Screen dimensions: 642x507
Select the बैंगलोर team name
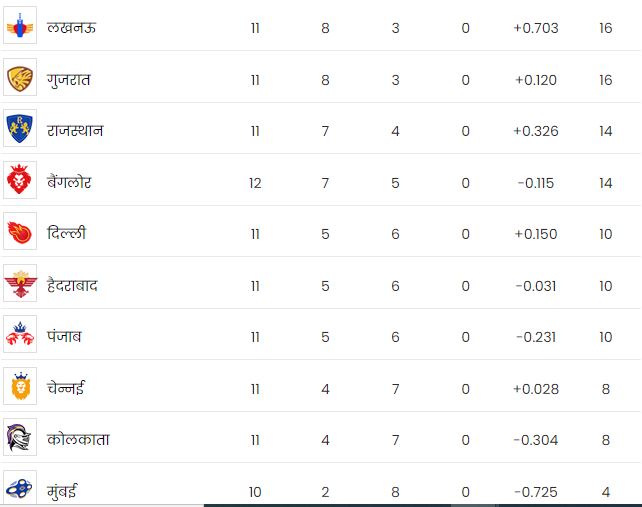coord(69,182)
